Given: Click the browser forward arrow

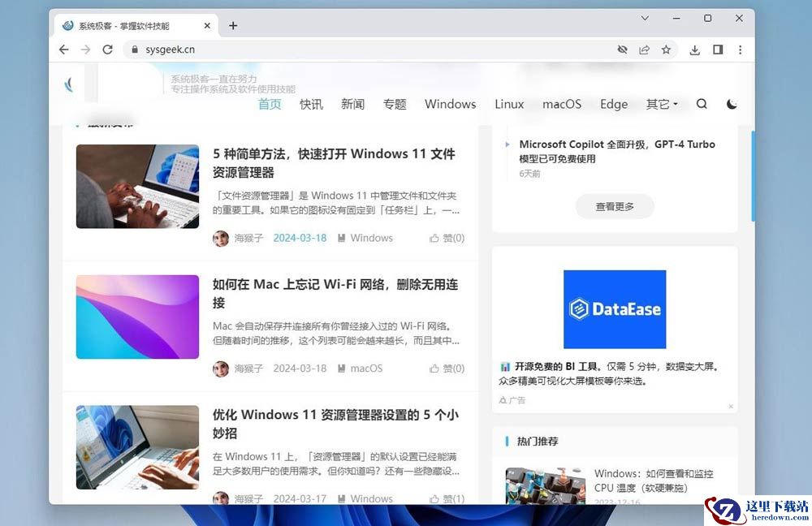Looking at the screenshot, I should click(85, 50).
